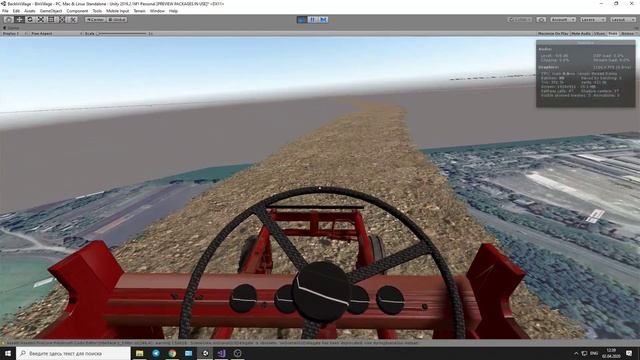Open the Terrain menu

pyautogui.click(x=140, y=11)
